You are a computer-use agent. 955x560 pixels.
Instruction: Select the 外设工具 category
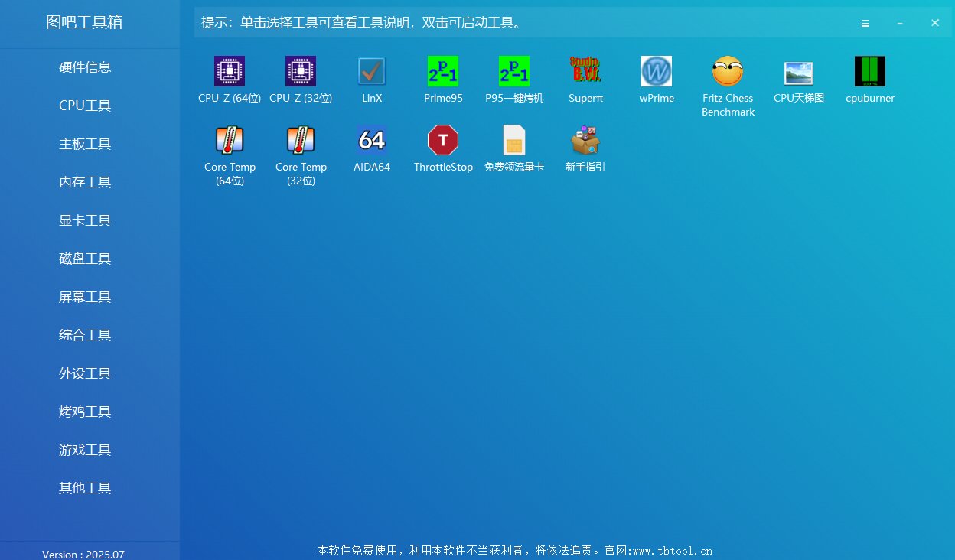85,373
